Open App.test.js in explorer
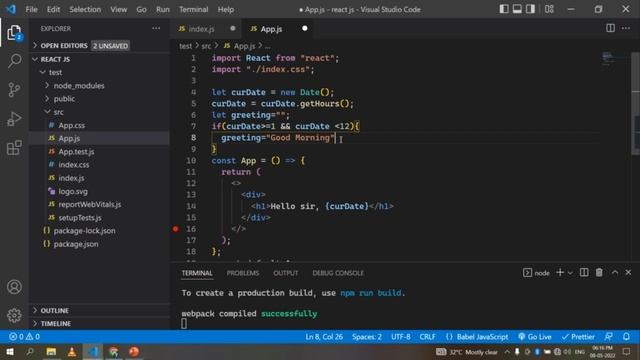 [99, 151]
